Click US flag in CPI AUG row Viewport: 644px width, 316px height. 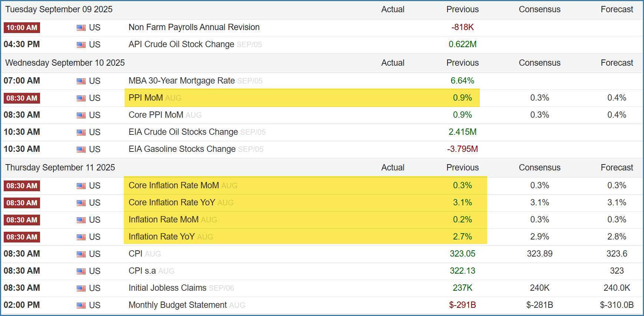coord(81,254)
